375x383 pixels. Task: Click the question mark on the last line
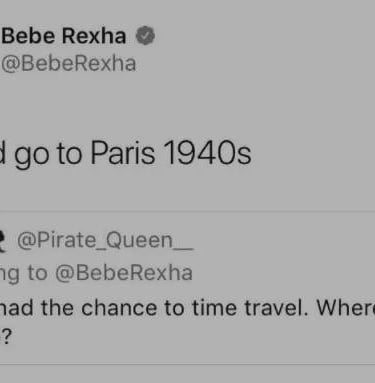(x=7, y=337)
